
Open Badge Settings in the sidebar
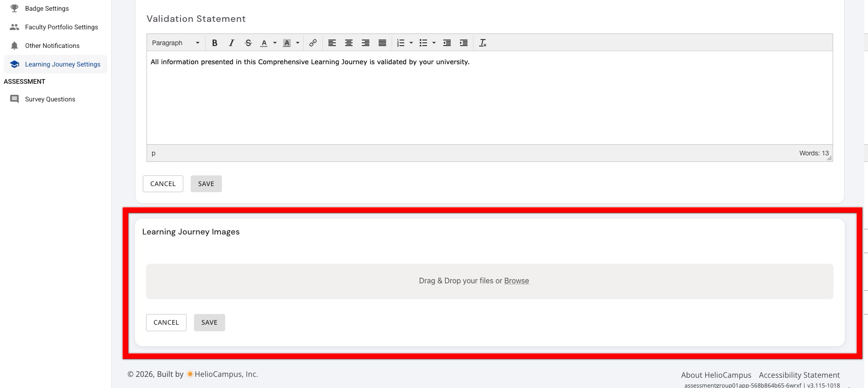47,8
